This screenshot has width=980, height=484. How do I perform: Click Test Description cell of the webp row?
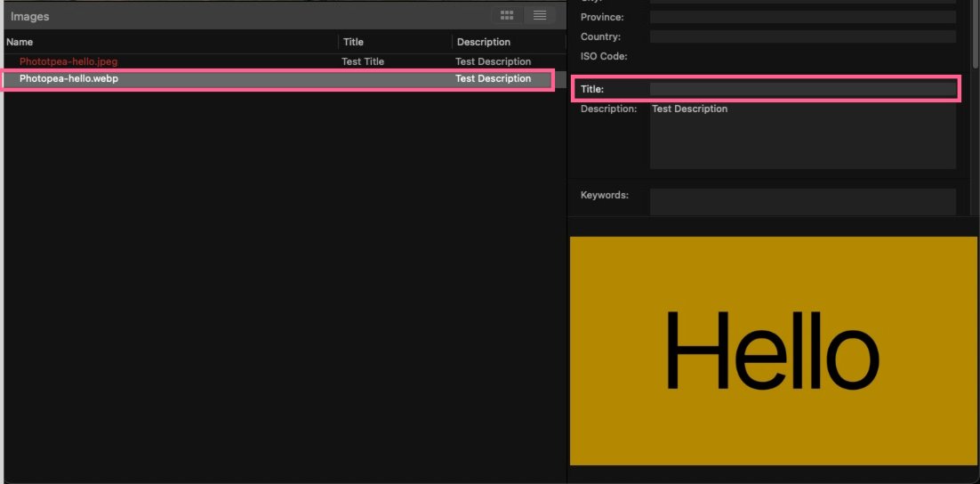(x=494, y=79)
